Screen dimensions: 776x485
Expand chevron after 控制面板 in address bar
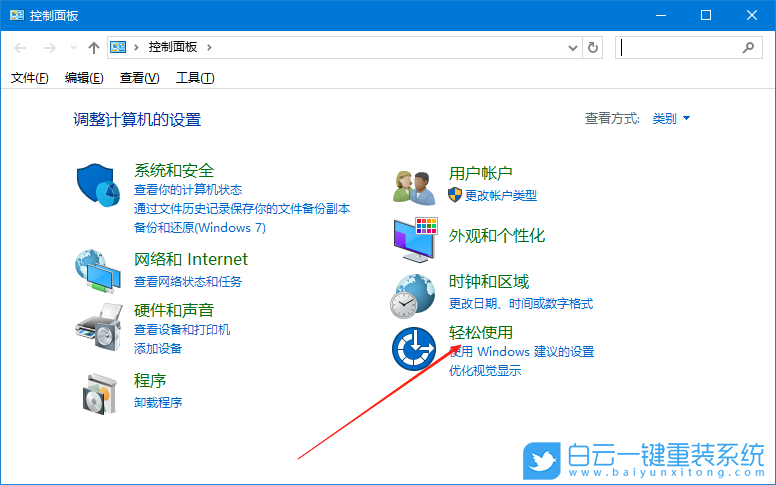(x=209, y=48)
